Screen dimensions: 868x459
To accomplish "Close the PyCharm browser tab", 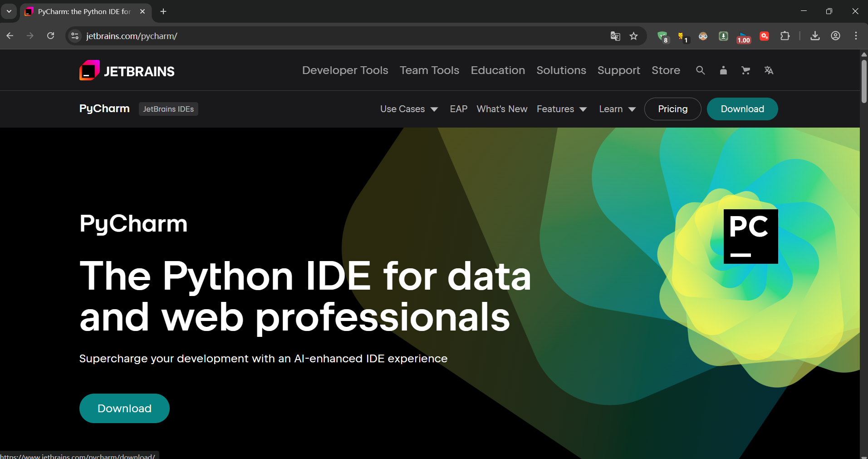I will click(142, 11).
